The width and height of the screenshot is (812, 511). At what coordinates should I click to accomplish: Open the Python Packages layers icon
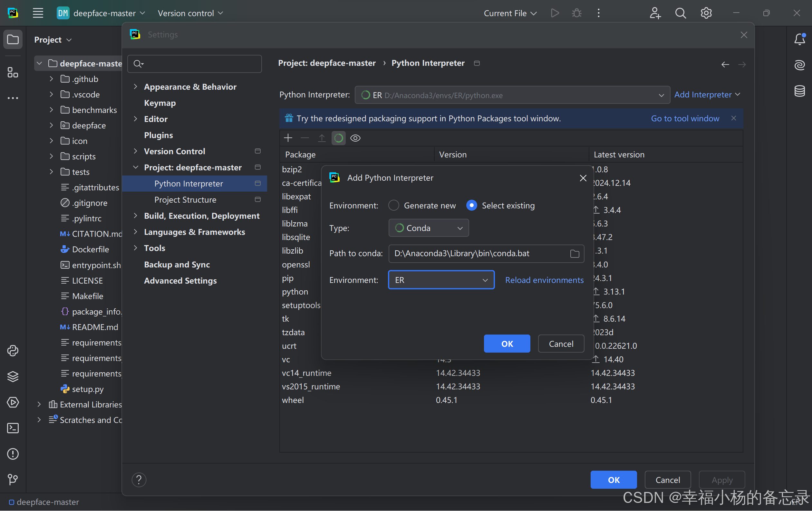(13, 376)
